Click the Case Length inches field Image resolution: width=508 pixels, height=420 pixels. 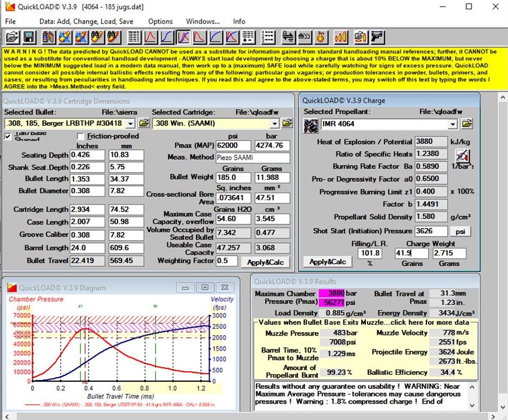pyautogui.click(x=88, y=222)
